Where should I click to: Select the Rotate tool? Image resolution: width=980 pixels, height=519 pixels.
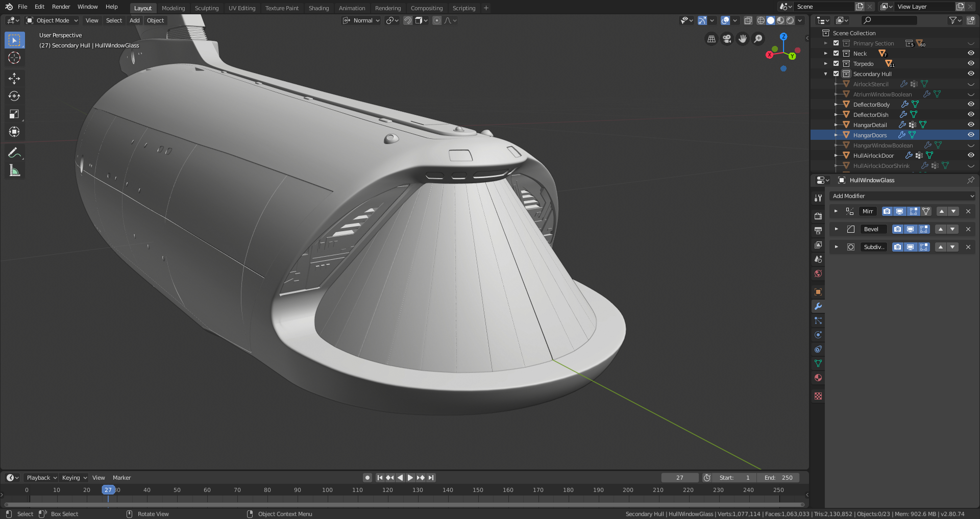14,96
